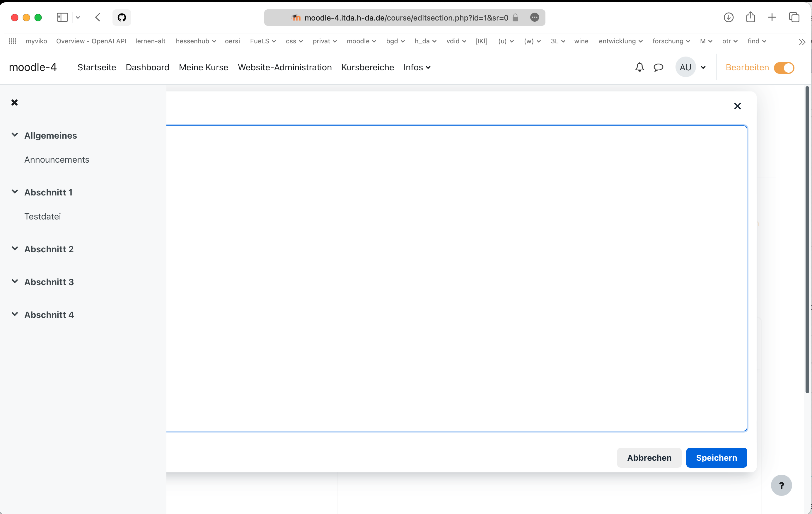Open the Announcements activity
This screenshot has width=812, height=514.
click(x=57, y=159)
